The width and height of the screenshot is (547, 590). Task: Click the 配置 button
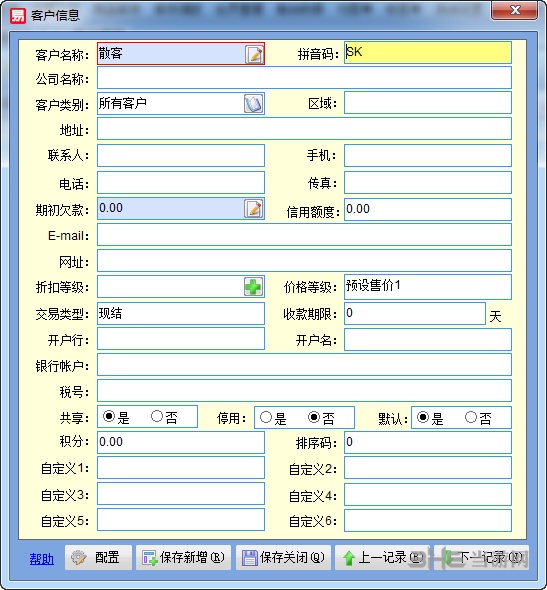(98, 557)
